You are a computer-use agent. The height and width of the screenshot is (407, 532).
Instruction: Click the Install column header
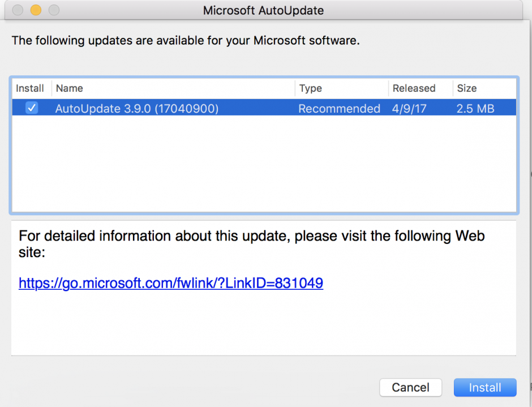31,88
